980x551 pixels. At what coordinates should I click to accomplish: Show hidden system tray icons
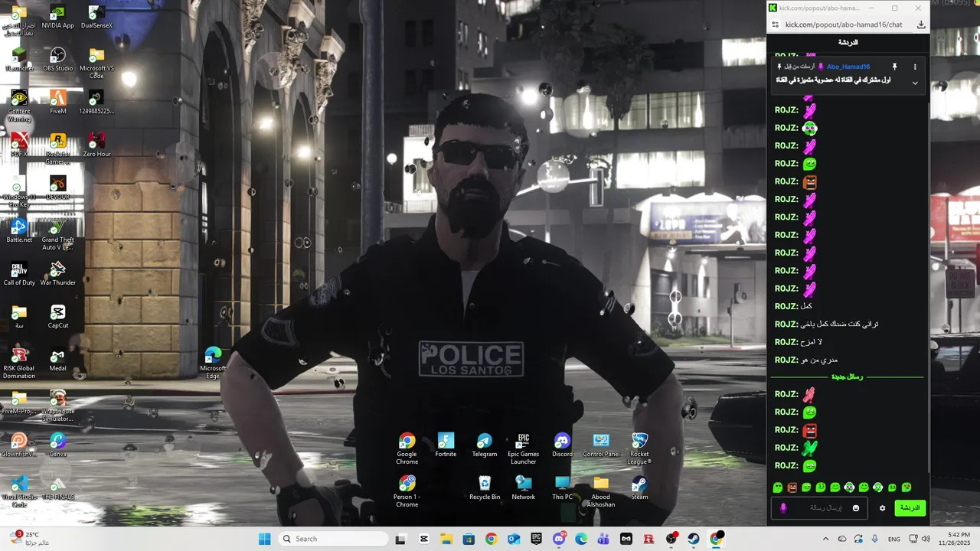click(825, 539)
